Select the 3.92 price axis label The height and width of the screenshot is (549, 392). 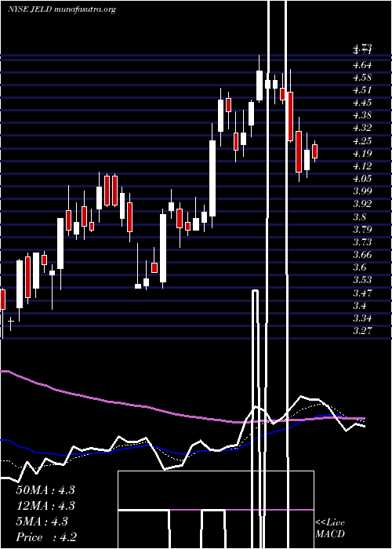click(x=362, y=204)
